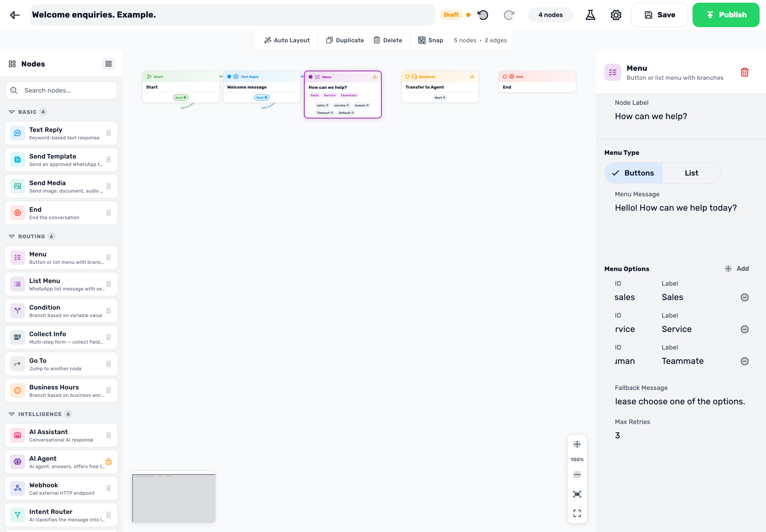Add a new menu option
The height and width of the screenshot is (532, 766).
(737, 269)
